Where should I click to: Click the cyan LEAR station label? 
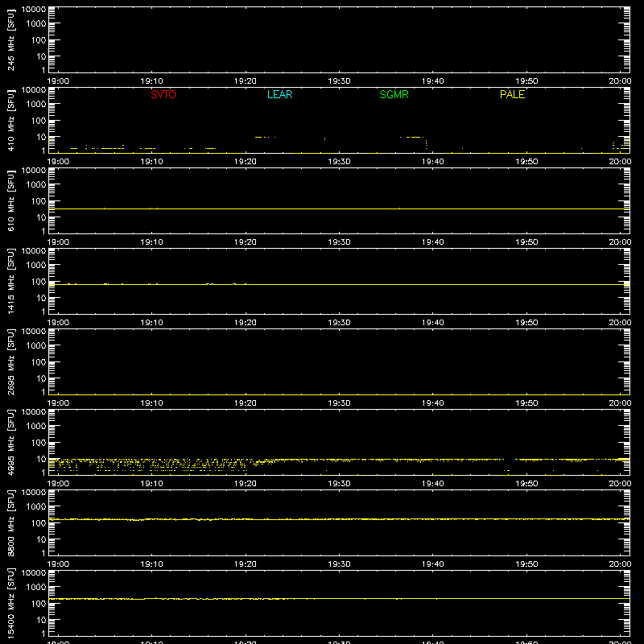coord(279,94)
